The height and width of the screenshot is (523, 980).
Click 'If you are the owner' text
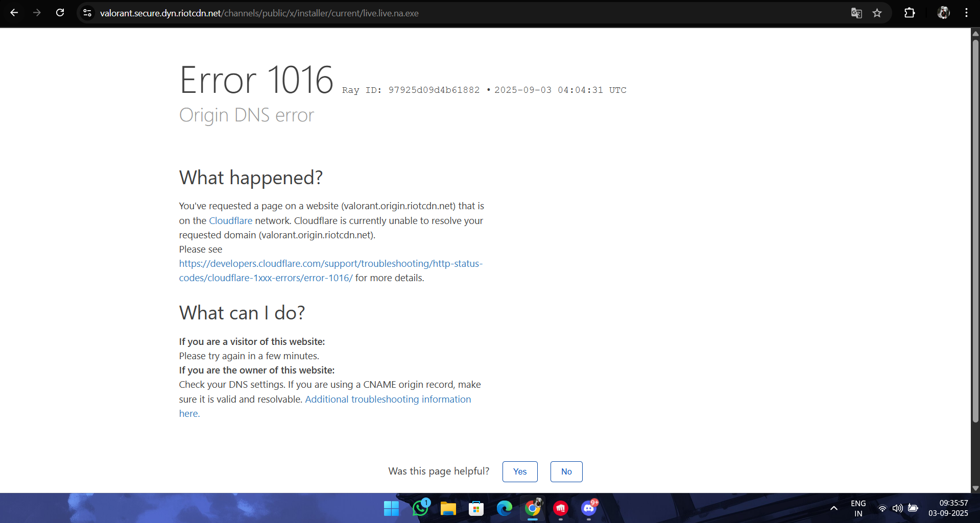pyautogui.click(x=257, y=370)
